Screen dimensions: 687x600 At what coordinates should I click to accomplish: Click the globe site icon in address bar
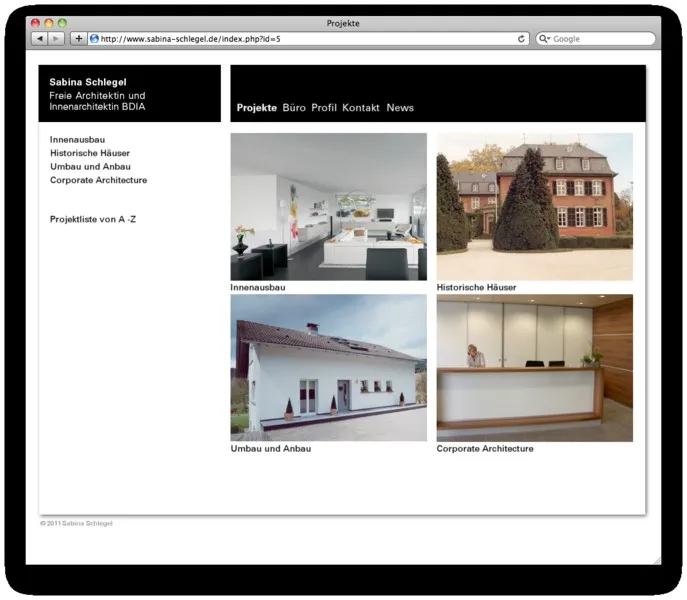[x=94, y=39]
